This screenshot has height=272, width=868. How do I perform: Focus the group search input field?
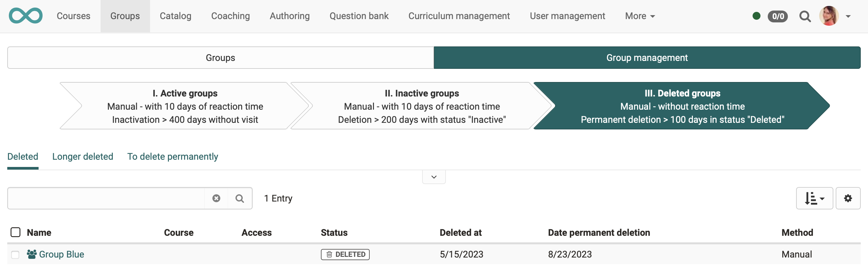tap(106, 198)
